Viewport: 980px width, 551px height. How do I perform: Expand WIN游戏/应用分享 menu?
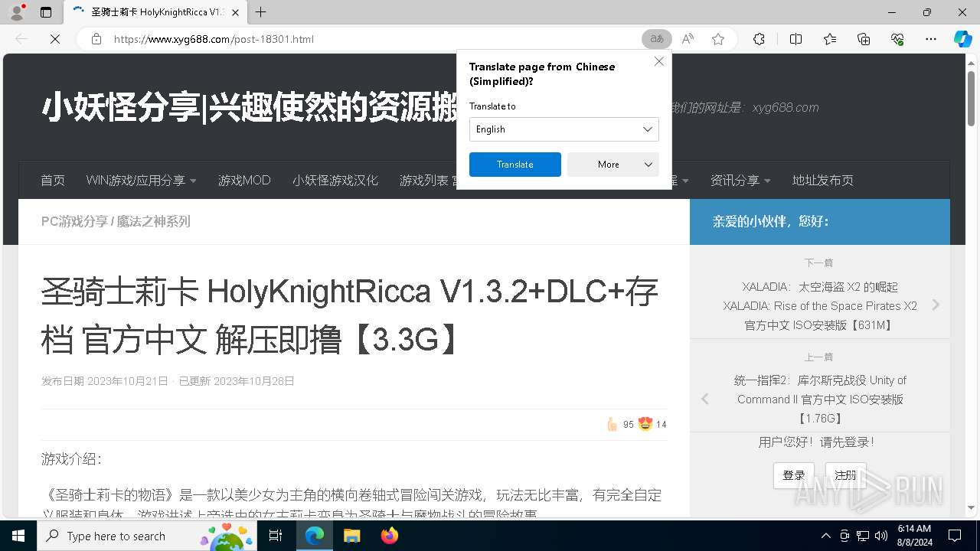coord(142,181)
